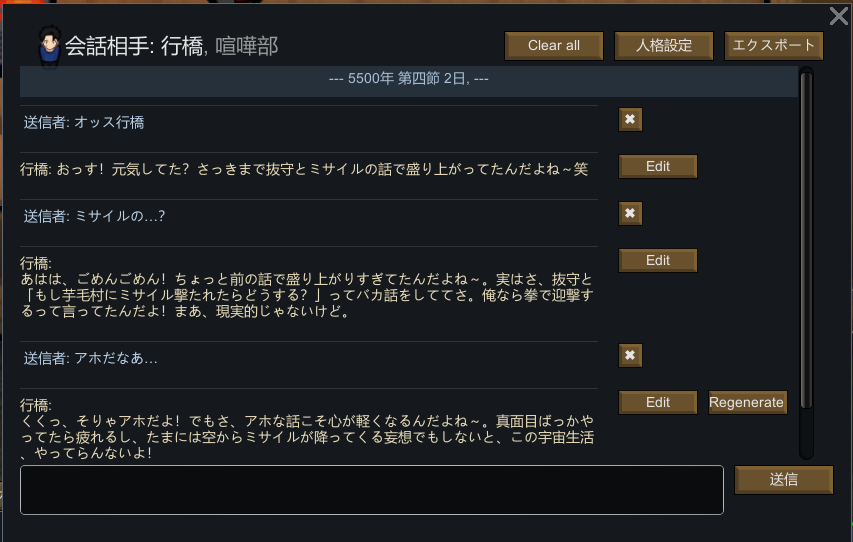Image resolution: width=853 pixels, height=542 pixels.
Task: Open 人格設定 personality settings
Action: (x=663, y=46)
